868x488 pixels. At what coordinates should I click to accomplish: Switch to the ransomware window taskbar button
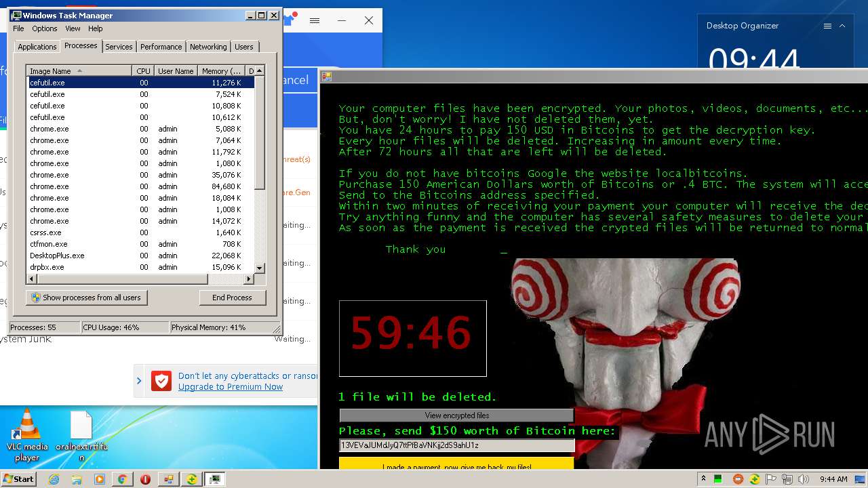click(168, 479)
